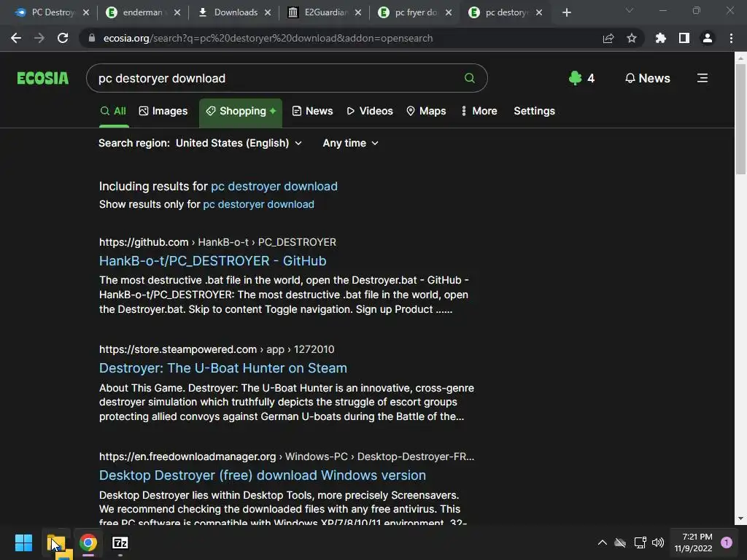Select the All results filter
The width and height of the screenshot is (747, 560).
(113, 111)
